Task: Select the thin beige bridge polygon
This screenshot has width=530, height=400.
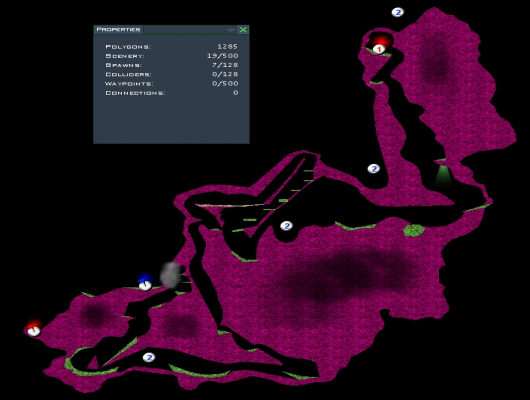Action: (229, 205)
